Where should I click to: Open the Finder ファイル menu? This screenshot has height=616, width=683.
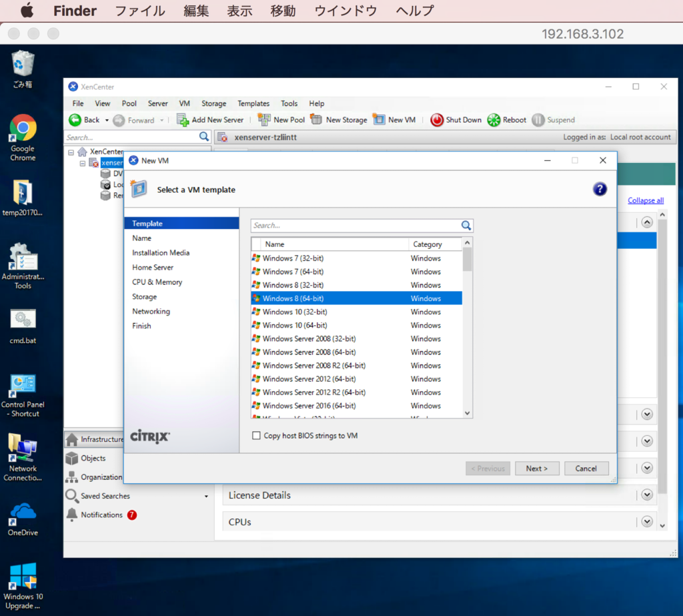(x=140, y=11)
